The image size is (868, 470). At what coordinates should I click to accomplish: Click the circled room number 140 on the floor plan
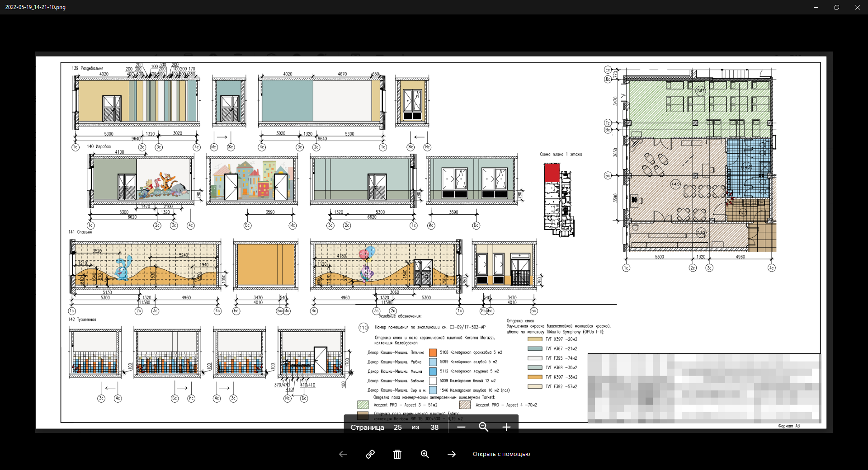(x=675, y=184)
